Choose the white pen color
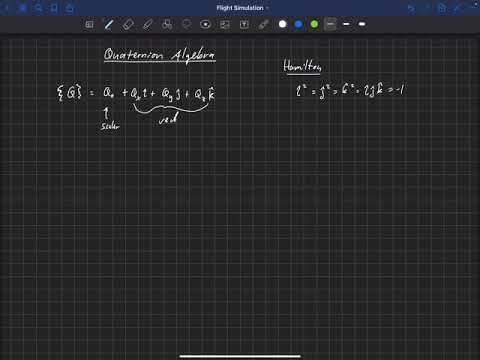480x360 pixels. click(x=282, y=24)
